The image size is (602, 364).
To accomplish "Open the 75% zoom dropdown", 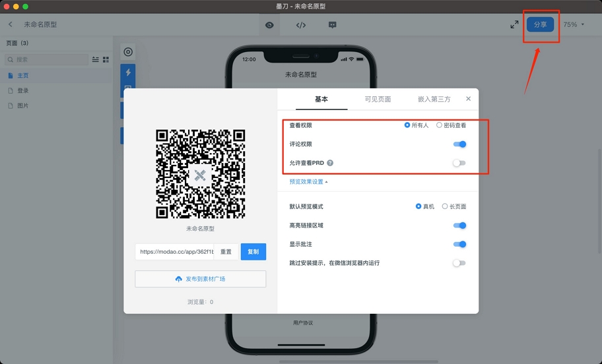I will click(574, 24).
